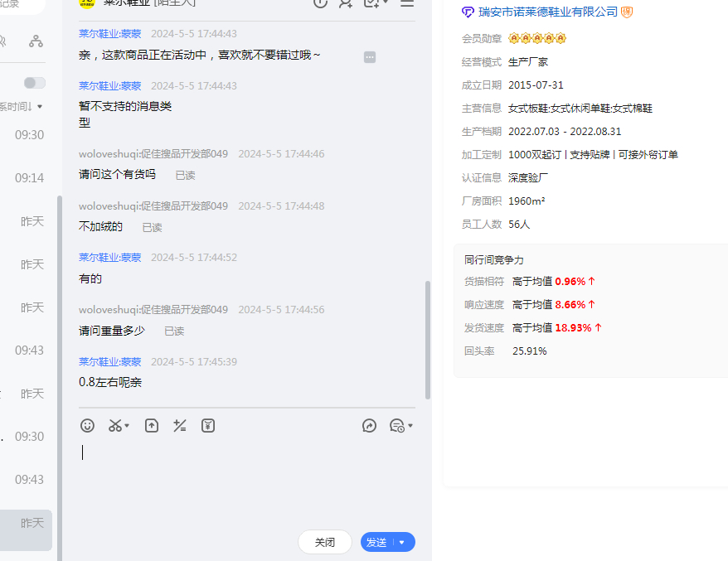Click the file upload icon
This screenshot has height=561, width=728.
click(x=152, y=425)
